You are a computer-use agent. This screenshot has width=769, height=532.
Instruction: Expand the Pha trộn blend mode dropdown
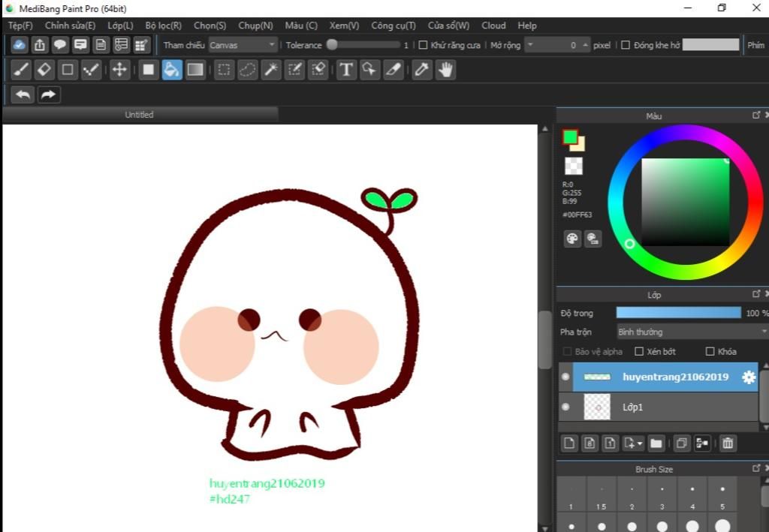coord(691,332)
